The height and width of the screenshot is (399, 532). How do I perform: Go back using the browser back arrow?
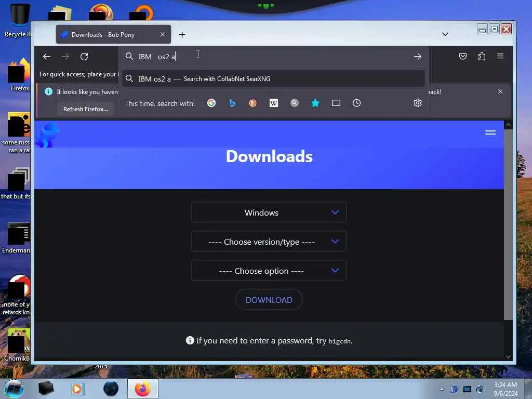pyautogui.click(x=47, y=57)
